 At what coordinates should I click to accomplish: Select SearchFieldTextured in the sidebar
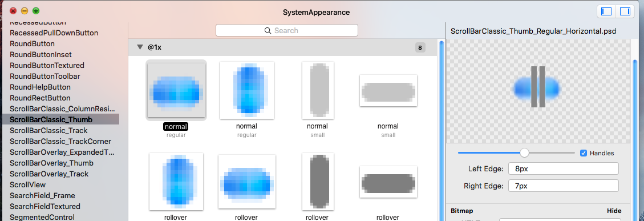click(x=44, y=207)
